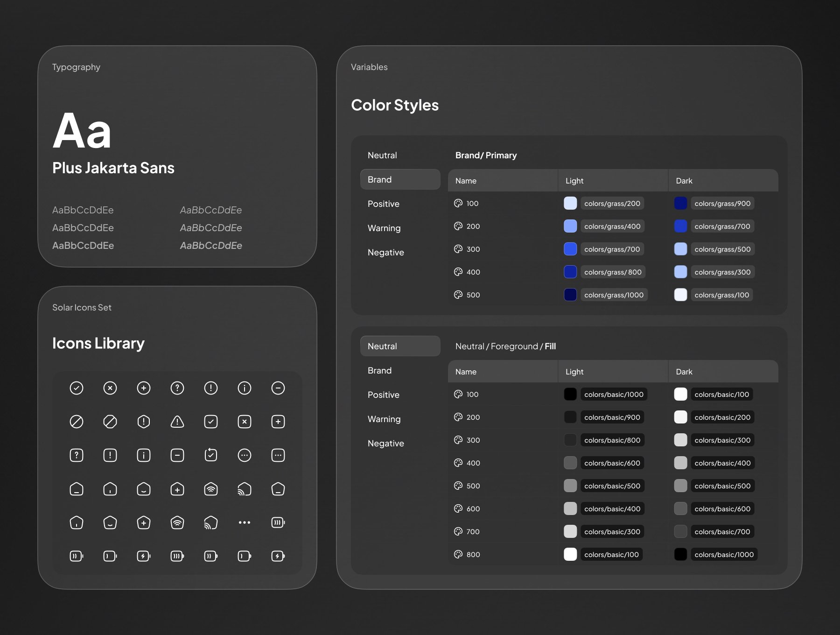This screenshot has width=840, height=635.
Task: Select the home with plus sign in the fourth icon row
Action: 177,489
